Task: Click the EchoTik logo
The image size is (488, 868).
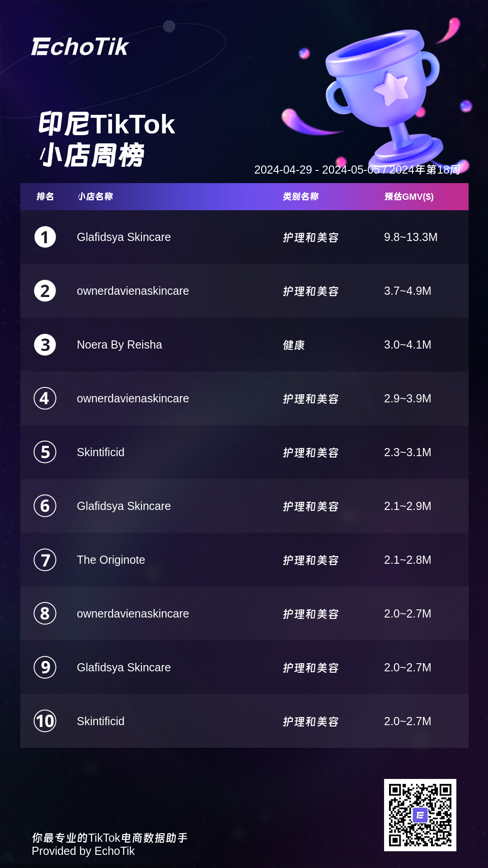Action: (80, 47)
